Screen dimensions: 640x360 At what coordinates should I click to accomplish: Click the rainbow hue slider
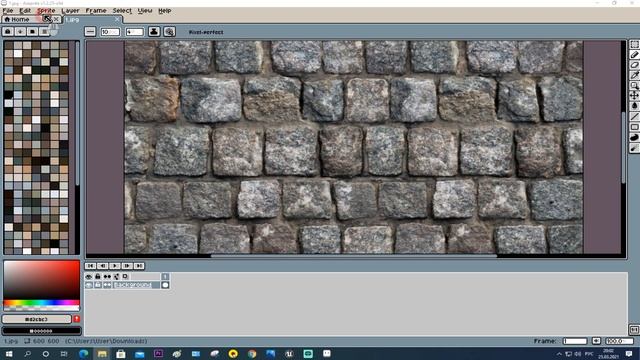tap(42, 303)
